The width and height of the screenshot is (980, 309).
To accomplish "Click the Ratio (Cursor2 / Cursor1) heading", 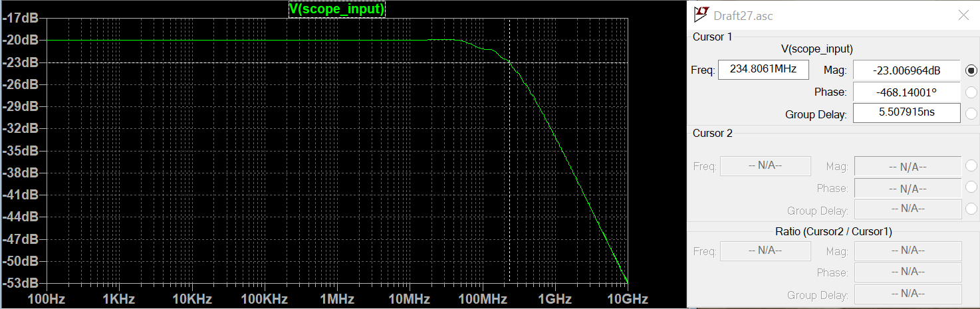I will (x=834, y=231).
